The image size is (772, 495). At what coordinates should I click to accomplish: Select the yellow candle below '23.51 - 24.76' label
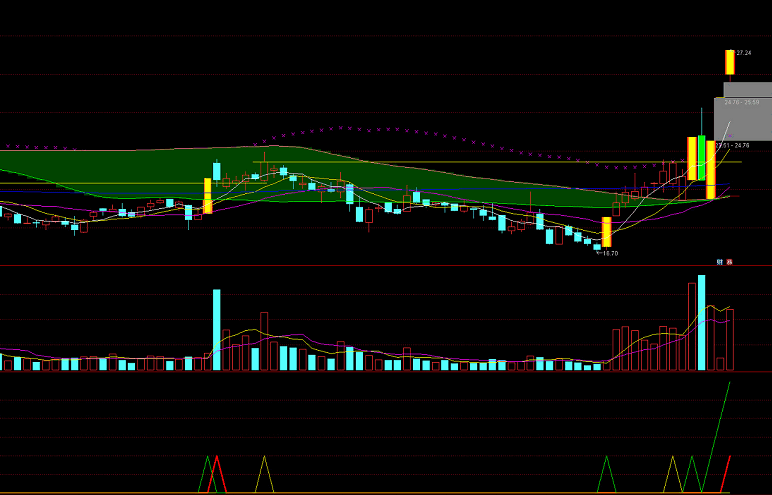pyautogui.click(x=710, y=170)
